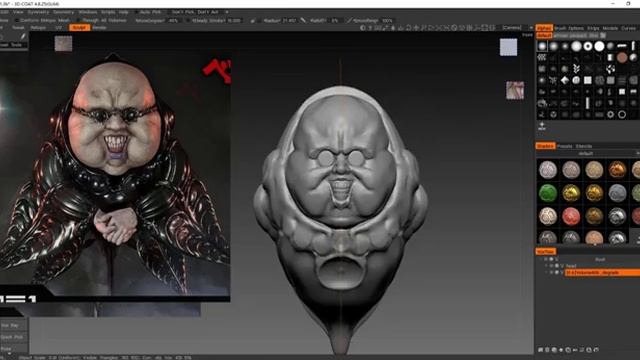Open the Symmetry menu
Viewport: 640px width, 360px height.
click(x=38, y=12)
